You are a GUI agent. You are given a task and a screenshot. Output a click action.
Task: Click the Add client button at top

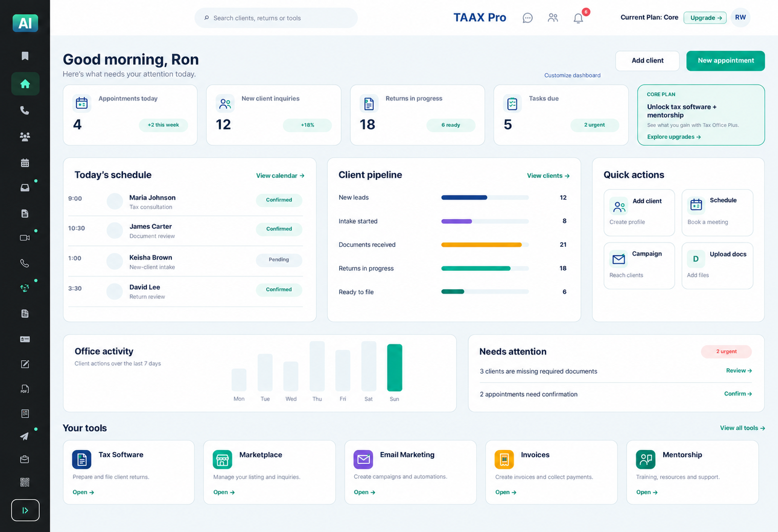click(x=647, y=61)
